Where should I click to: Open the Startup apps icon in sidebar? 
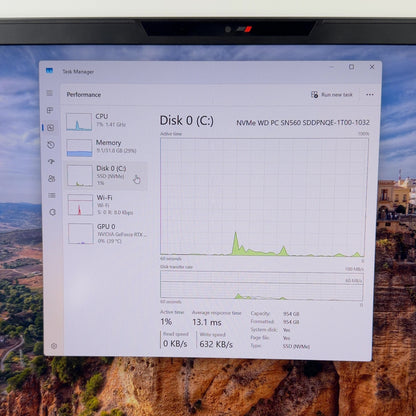click(51, 162)
